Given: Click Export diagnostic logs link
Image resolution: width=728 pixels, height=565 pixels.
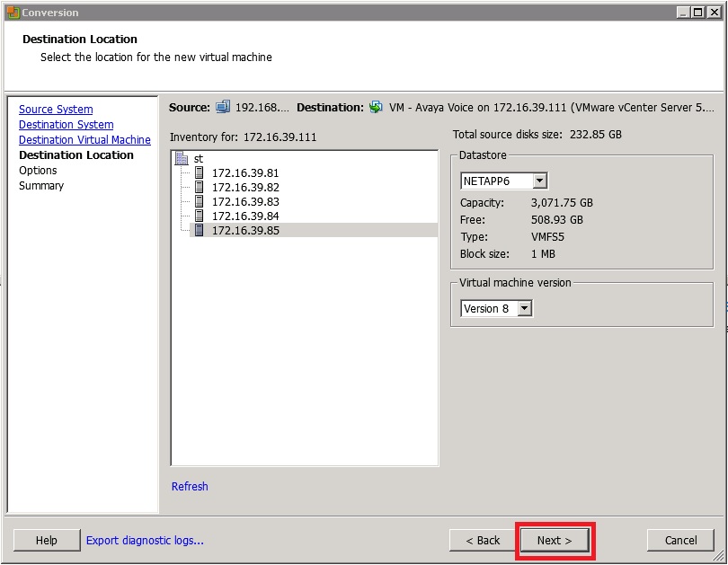Looking at the screenshot, I should (145, 541).
